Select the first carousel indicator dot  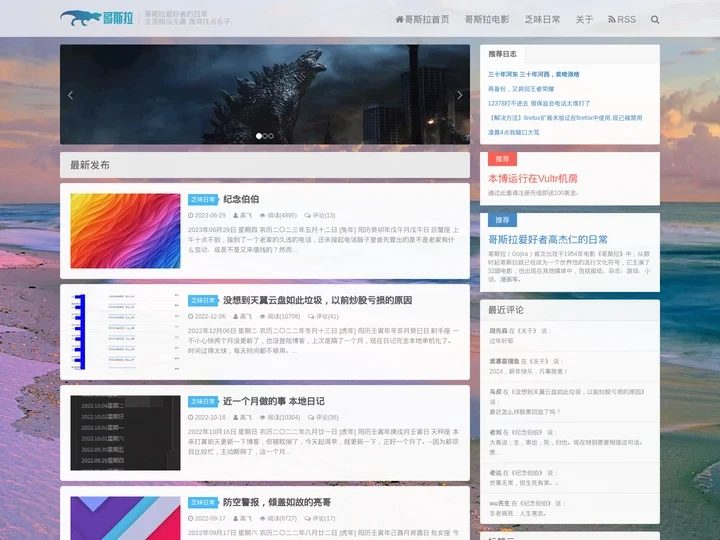point(259,136)
